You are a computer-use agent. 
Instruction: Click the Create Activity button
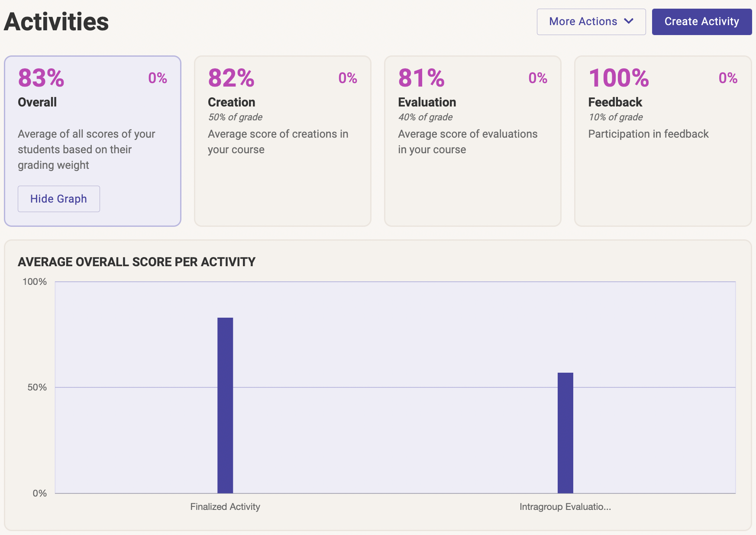point(701,22)
